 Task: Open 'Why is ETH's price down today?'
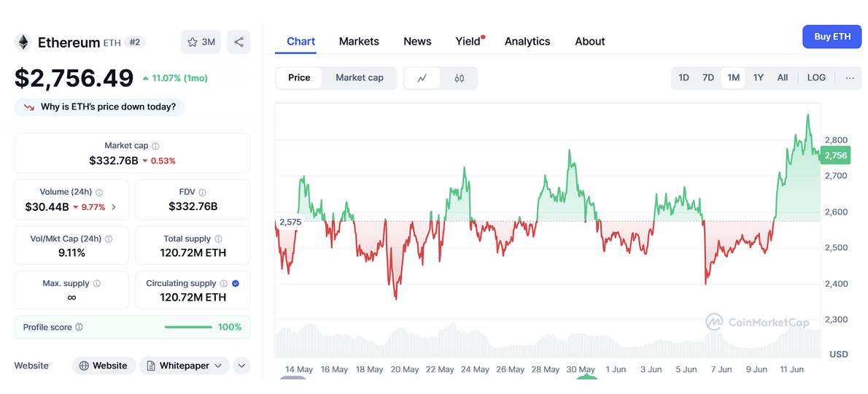(x=100, y=107)
